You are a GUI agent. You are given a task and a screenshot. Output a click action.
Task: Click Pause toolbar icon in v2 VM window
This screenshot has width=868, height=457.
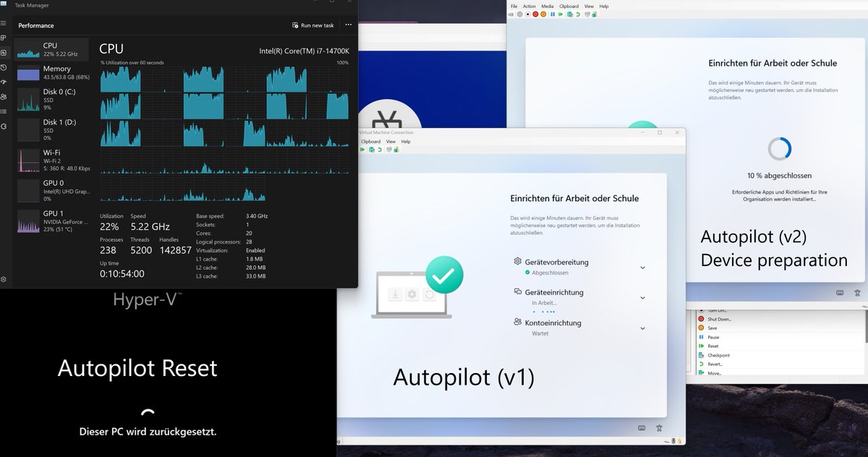click(x=553, y=14)
